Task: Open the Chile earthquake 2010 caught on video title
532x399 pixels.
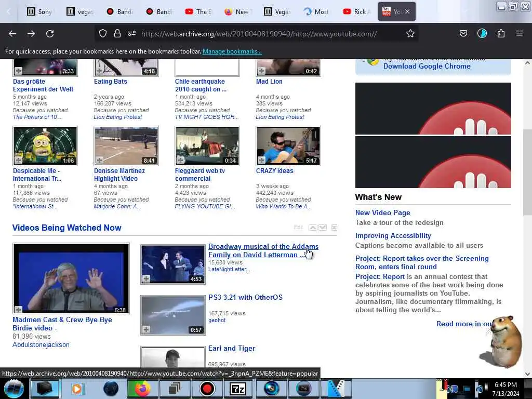Action: pyautogui.click(x=201, y=85)
